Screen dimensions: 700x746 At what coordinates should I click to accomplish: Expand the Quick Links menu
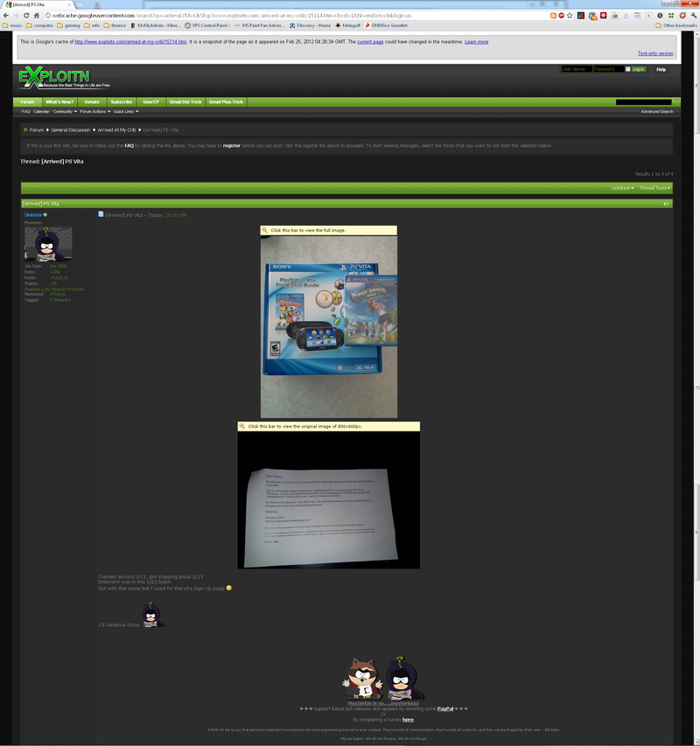coord(126,111)
